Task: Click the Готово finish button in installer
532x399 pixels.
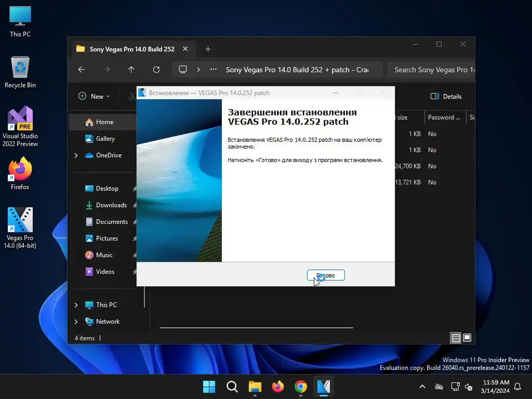Action: 326,275
